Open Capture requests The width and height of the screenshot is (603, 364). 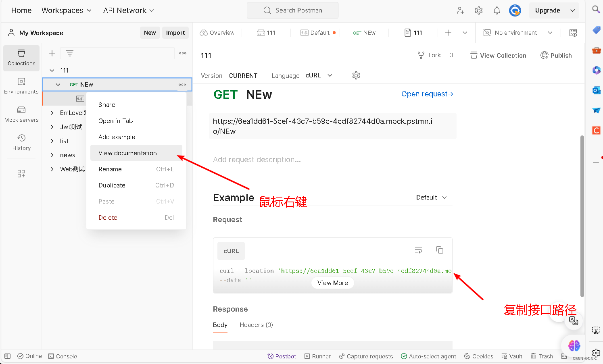coord(366,356)
